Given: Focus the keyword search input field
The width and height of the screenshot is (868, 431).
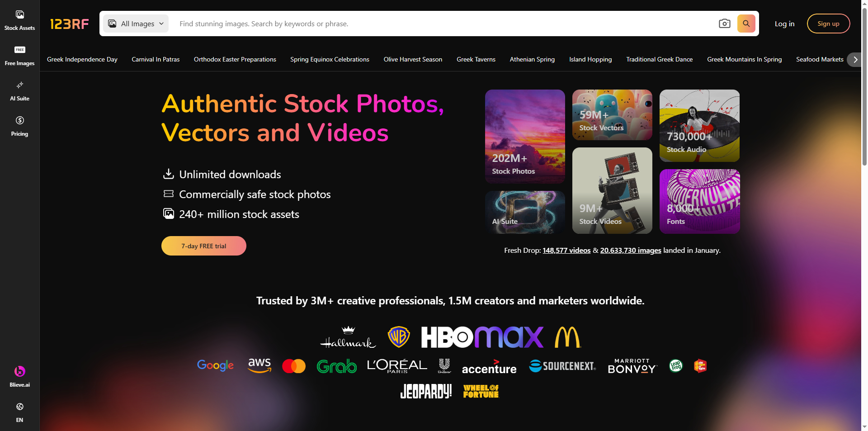Looking at the screenshot, I should pos(443,24).
